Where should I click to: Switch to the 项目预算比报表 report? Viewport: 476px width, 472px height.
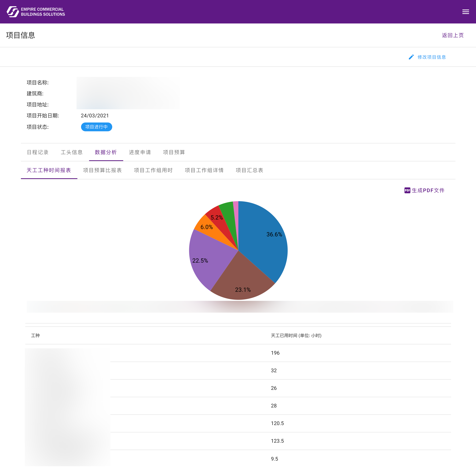point(103,170)
